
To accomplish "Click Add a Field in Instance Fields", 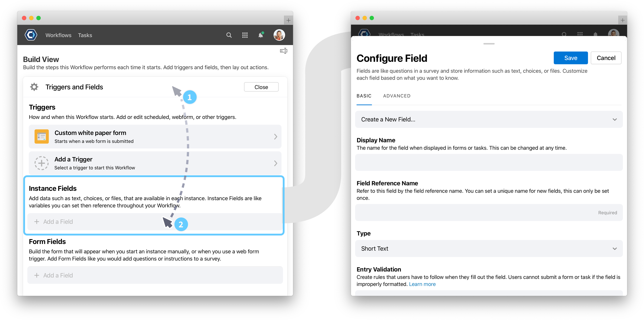I will coord(53,222).
